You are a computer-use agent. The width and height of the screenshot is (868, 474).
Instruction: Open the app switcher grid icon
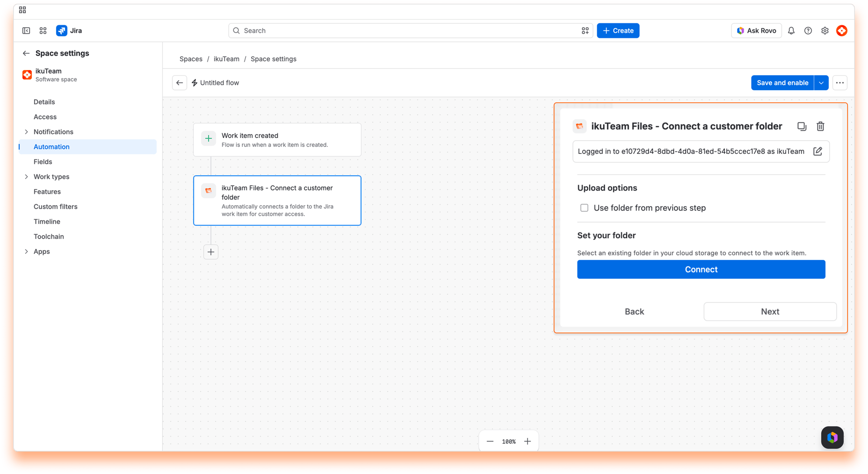click(x=43, y=30)
